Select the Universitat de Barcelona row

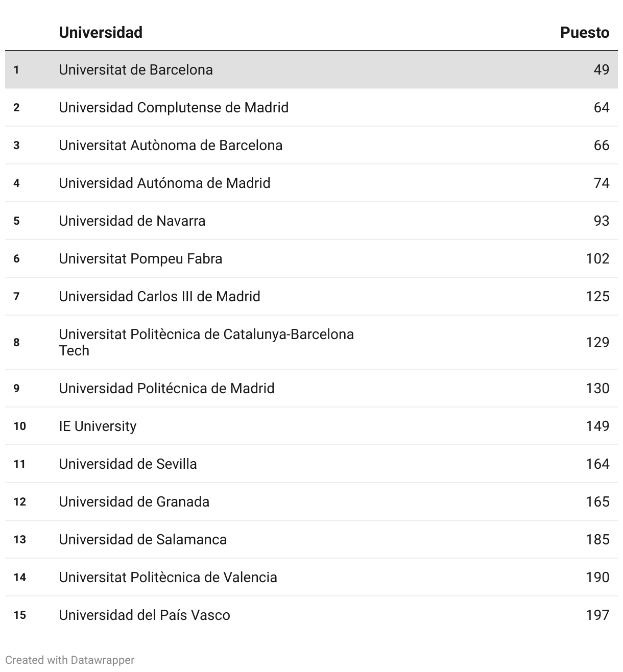click(311, 70)
